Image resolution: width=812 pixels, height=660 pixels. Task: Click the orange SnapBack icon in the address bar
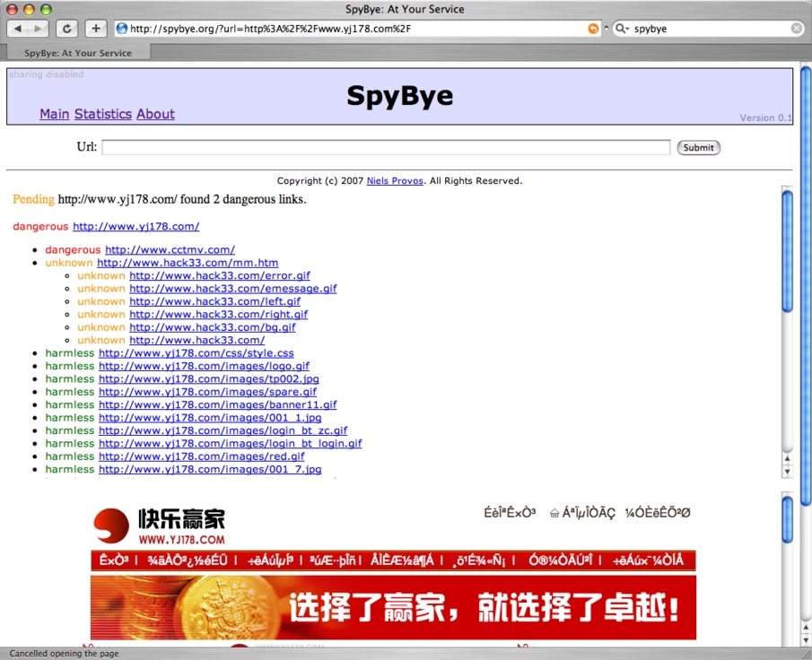593,29
